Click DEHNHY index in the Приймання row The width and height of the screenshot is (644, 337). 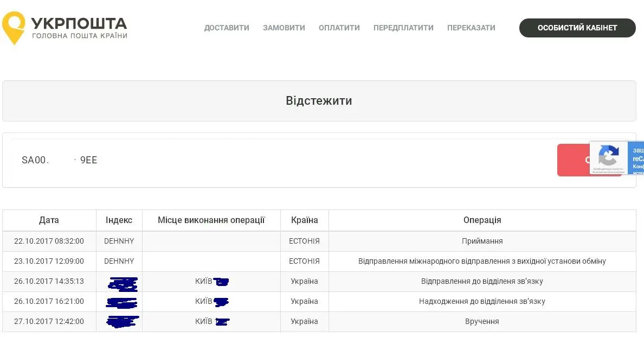tap(119, 241)
